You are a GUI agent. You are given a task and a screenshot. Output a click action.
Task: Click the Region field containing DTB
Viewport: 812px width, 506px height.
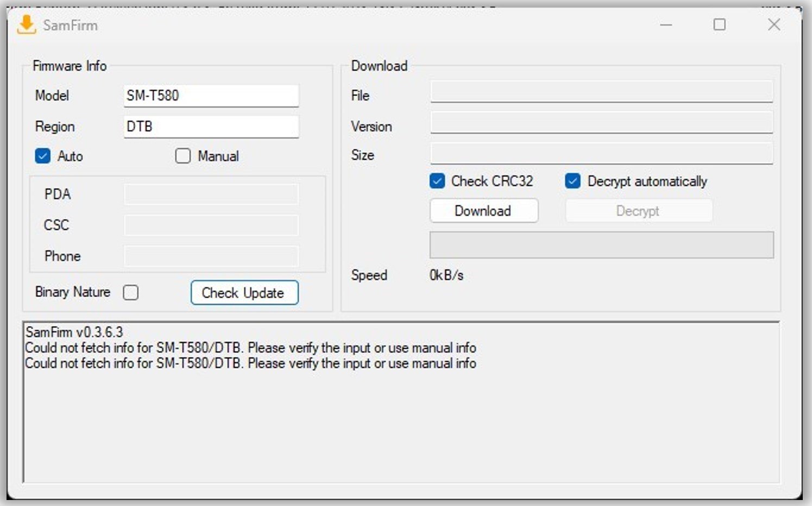point(211,127)
